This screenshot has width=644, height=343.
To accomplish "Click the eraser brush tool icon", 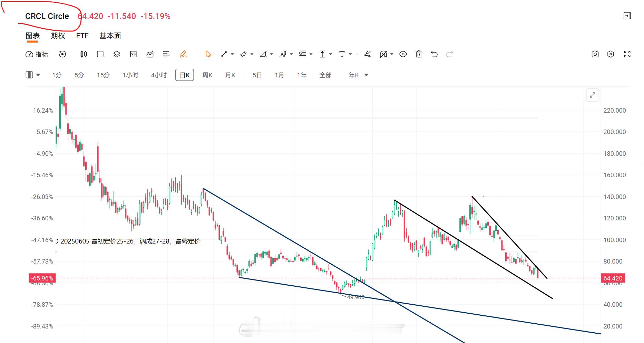I will pyautogui.click(x=368, y=54).
